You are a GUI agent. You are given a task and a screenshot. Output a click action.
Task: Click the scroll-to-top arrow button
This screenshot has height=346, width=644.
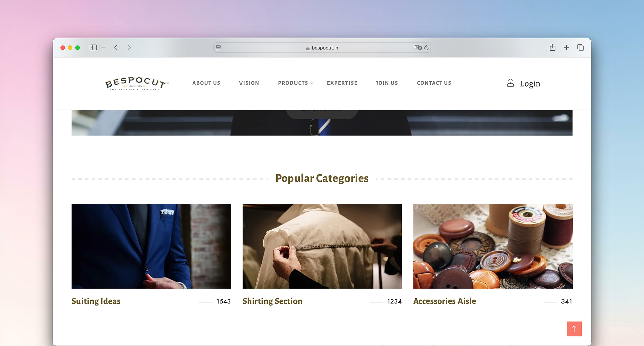point(574,329)
